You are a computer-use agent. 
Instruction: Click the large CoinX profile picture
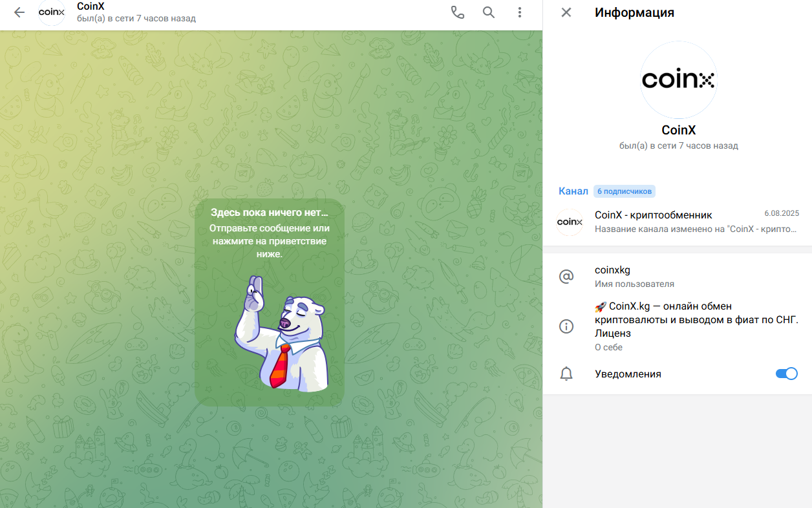point(678,79)
